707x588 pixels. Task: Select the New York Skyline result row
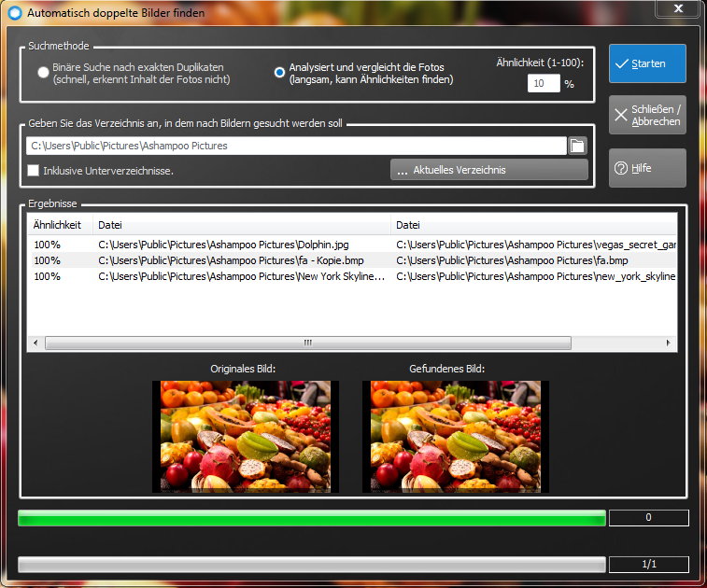241,276
